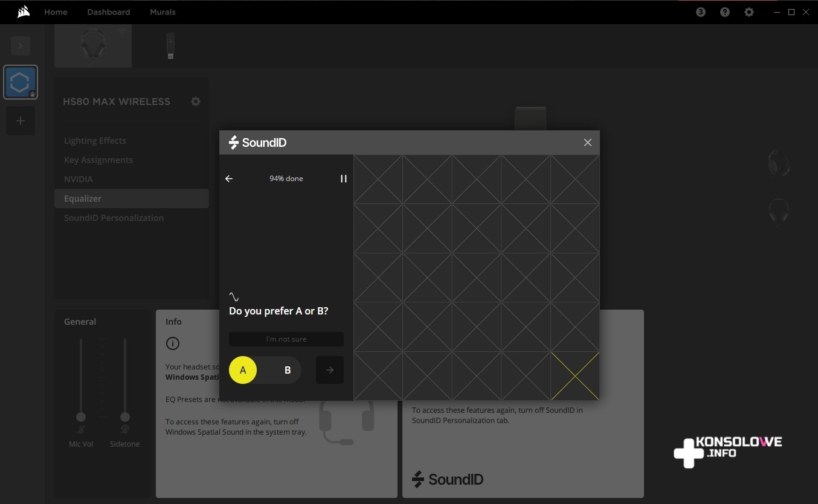Add a new profile with plus button
This screenshot has width=818, height=504.
(x=21, y=121)
